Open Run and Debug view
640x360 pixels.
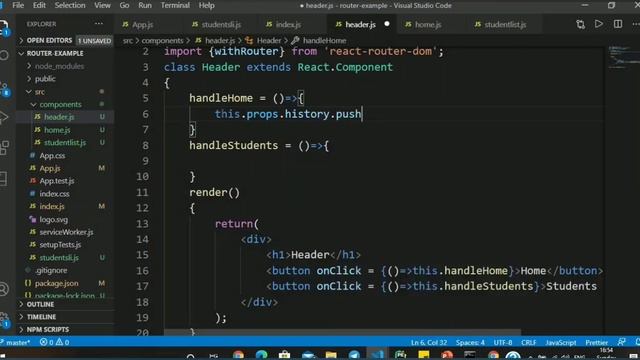(x=4, y=118)
